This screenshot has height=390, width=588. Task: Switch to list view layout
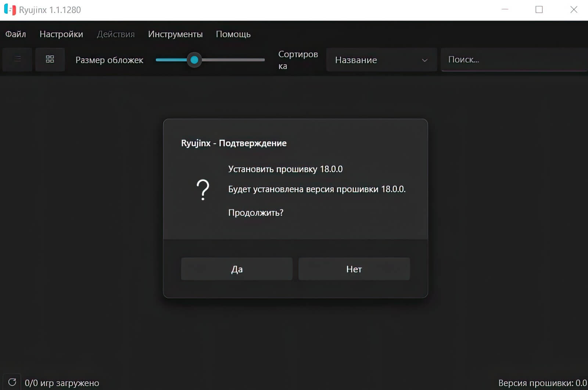[x=17, y=59]
